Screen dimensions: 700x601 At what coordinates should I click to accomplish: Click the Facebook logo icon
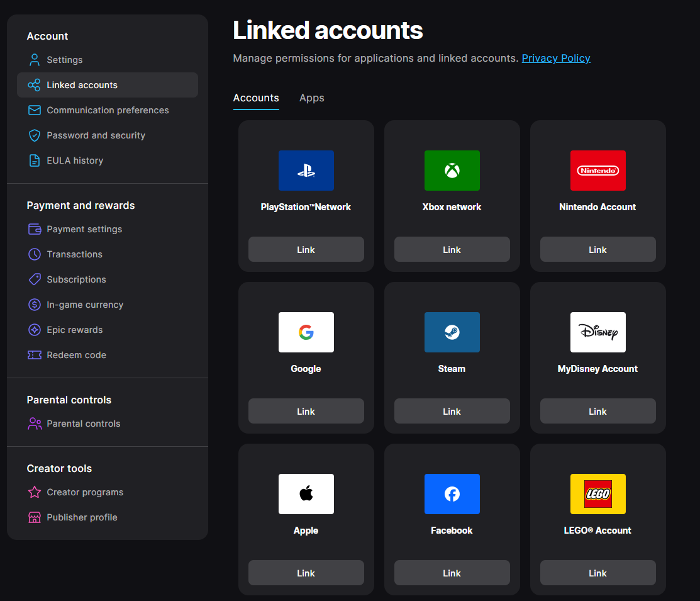tap(452, 494)
